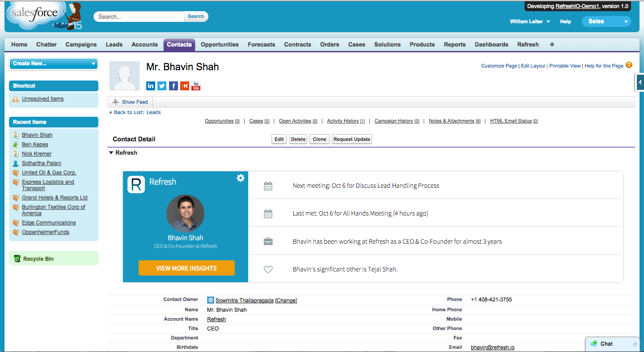The height and width of the screenshot is (352, 644).
Task: Open the Activity History related list link
Action: coord(346,121)
